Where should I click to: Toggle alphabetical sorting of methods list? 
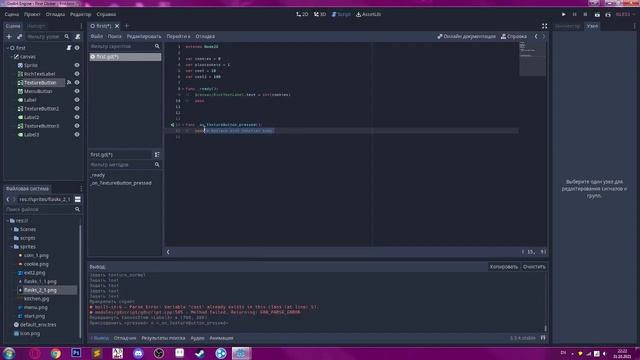click(157, 155)
